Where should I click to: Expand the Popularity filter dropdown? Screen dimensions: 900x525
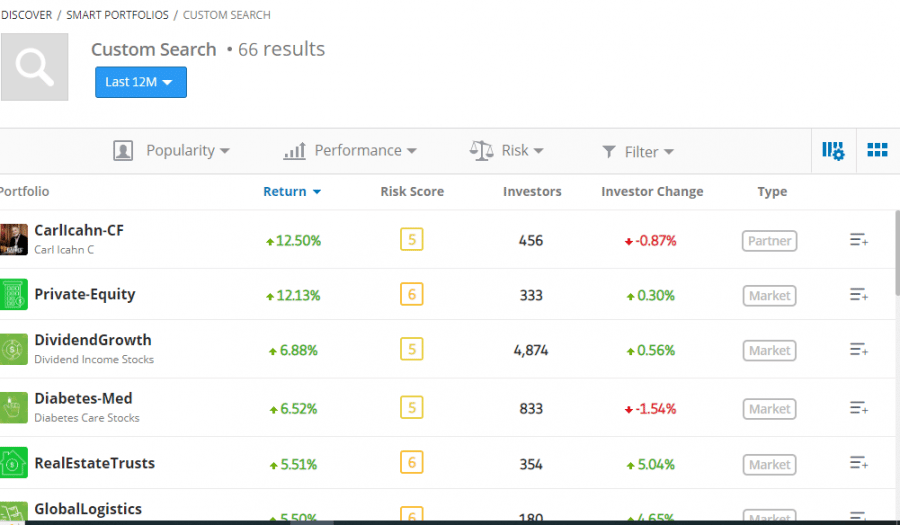tap(172, 151)
